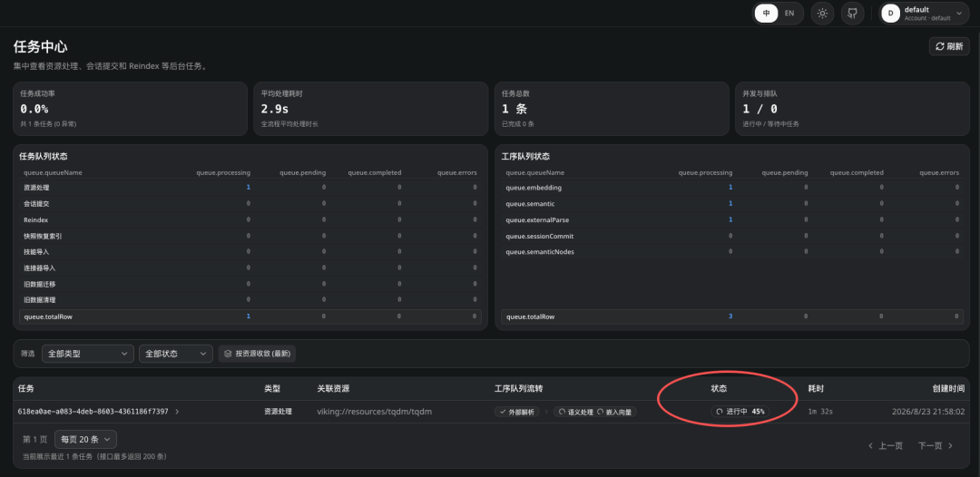Switch language to 中
The image size is (980, 477).
[766, 13]
